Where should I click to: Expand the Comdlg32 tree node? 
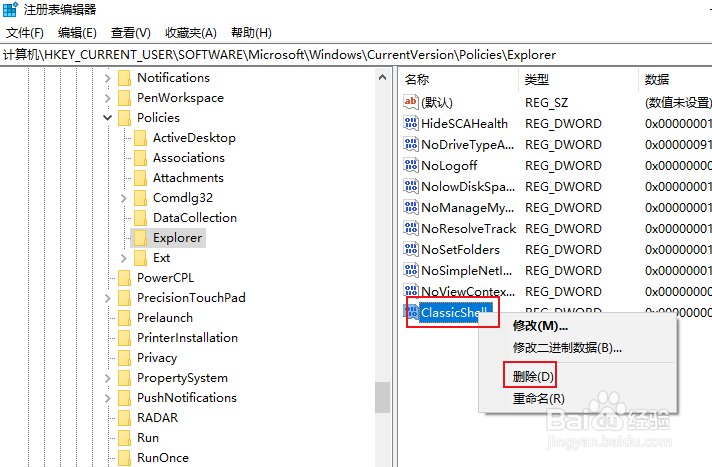coord(124,198)
